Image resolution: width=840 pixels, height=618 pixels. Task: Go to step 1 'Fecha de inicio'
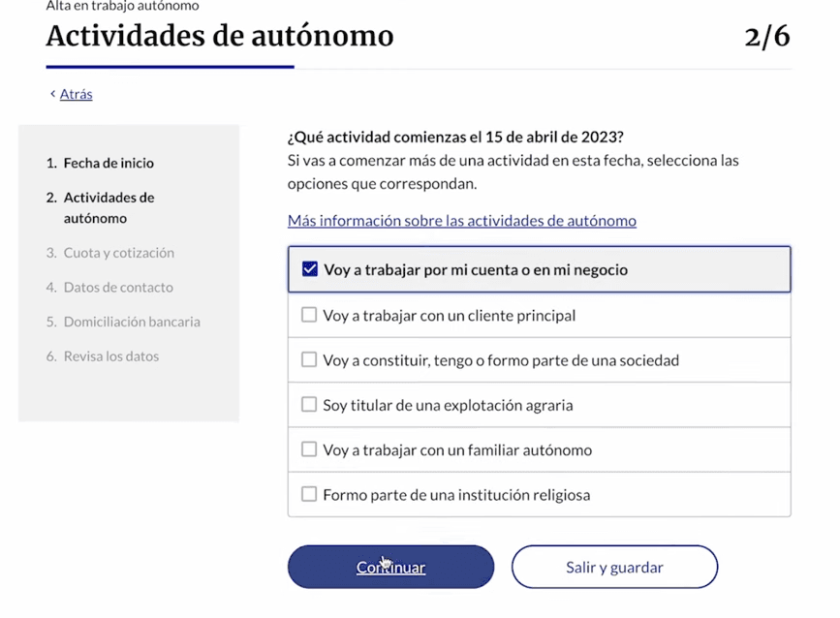(108, 163)
